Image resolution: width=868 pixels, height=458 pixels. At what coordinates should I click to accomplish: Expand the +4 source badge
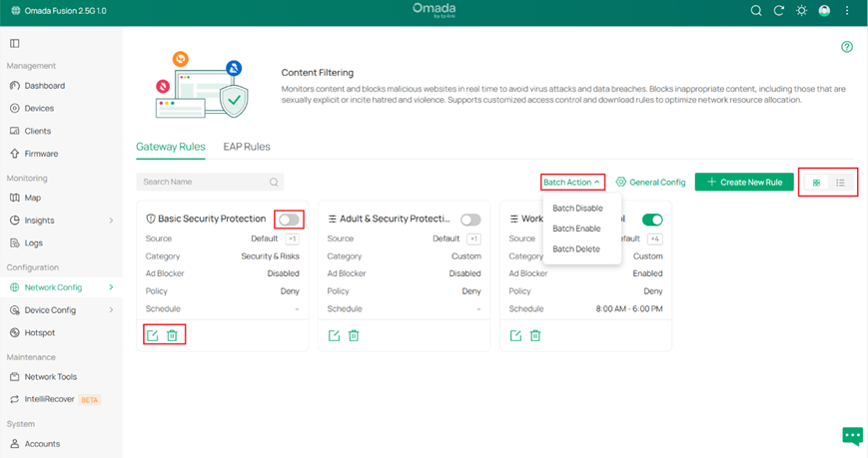pyautogui.click(x=655, y=238)
